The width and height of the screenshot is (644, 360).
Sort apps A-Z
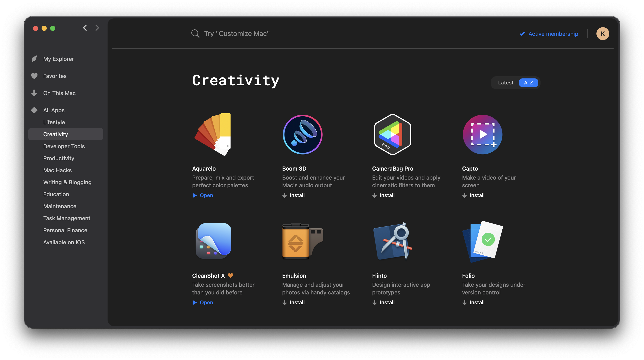(528, 82)
